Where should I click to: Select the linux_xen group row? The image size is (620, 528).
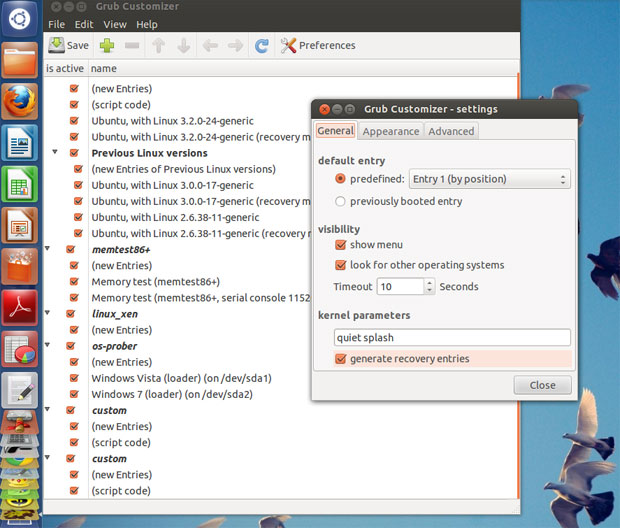115,314
